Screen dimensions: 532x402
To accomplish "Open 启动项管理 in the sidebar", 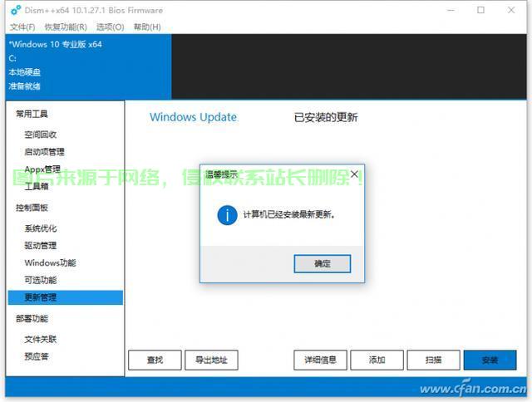I will 44,151.
